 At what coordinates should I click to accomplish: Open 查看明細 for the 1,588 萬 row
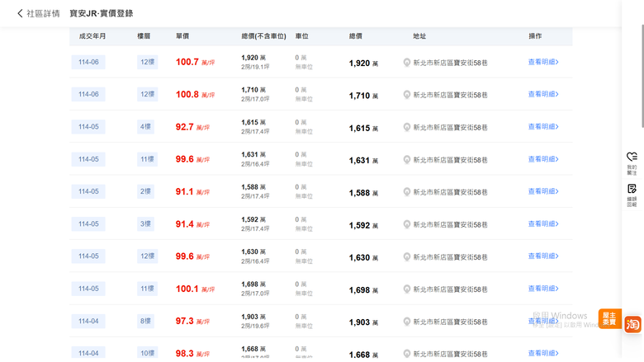coord(543,191)
